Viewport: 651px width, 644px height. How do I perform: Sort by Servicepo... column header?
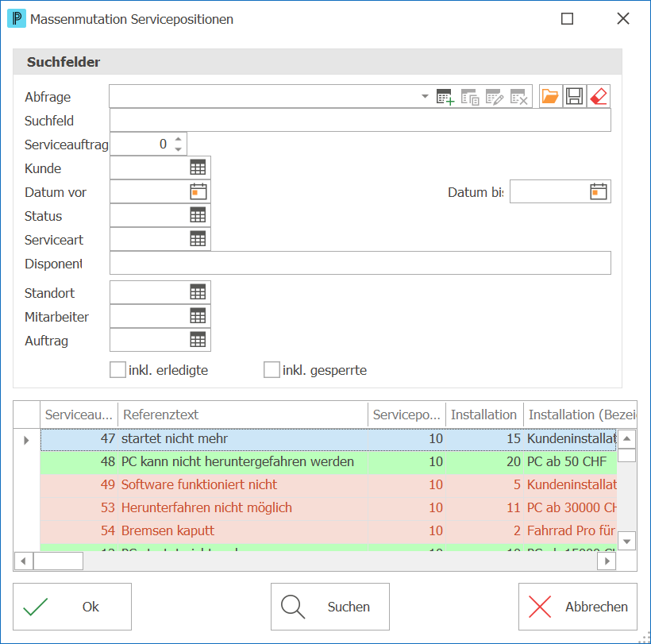pyautogui.click(x=406, y=415)
